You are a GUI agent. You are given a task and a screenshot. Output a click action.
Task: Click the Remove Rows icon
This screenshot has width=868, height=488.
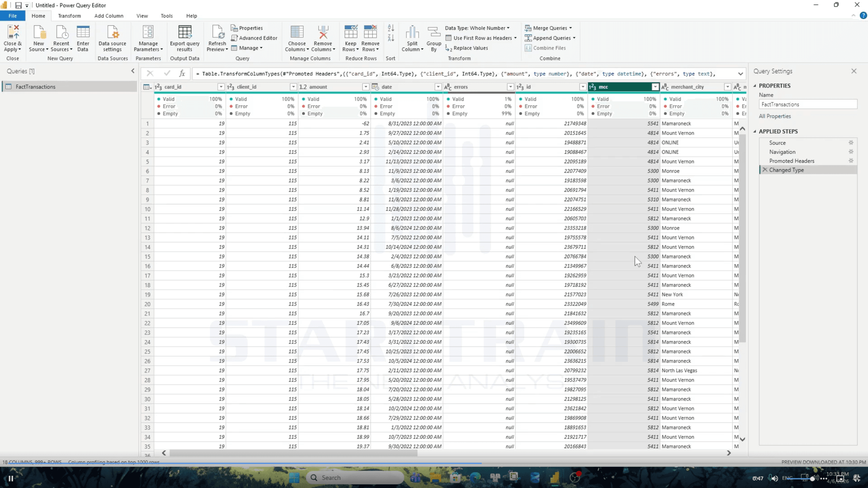pyautogui.click(x=370, y=38)
